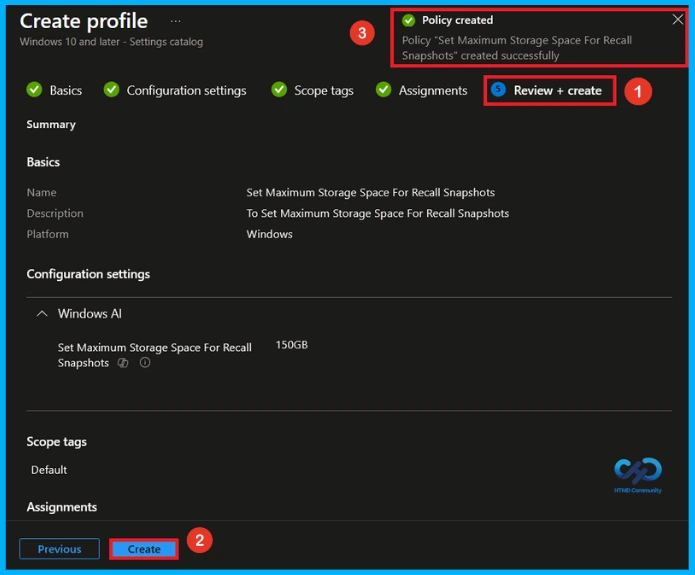The width and height of the screenshot is (695, 575).
Task: Click the Assignments section heading
Action: tap(62, 507)
